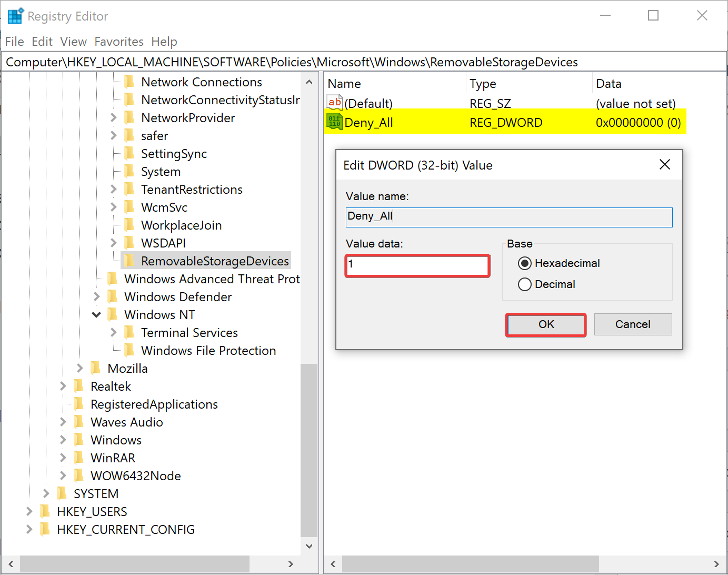Click the WcmSvc folder icon
This screenshot has height=575, width=728.
point(129,207)
